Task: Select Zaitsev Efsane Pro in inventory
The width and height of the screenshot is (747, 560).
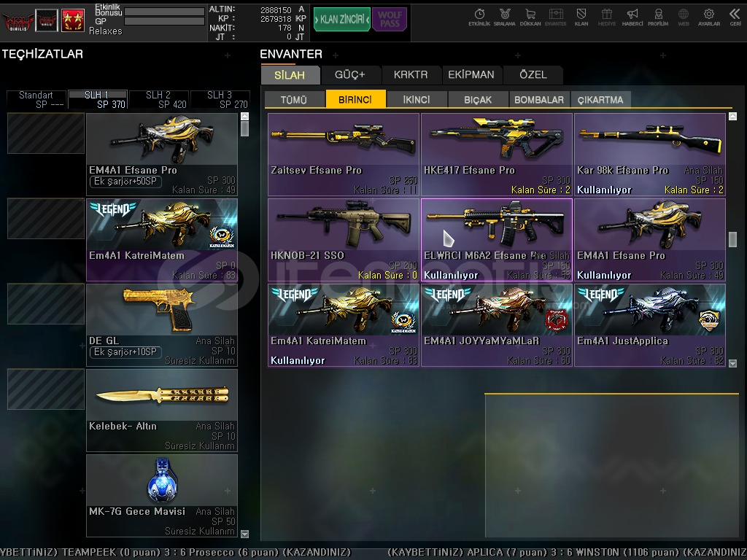Action: coord(344,155)
